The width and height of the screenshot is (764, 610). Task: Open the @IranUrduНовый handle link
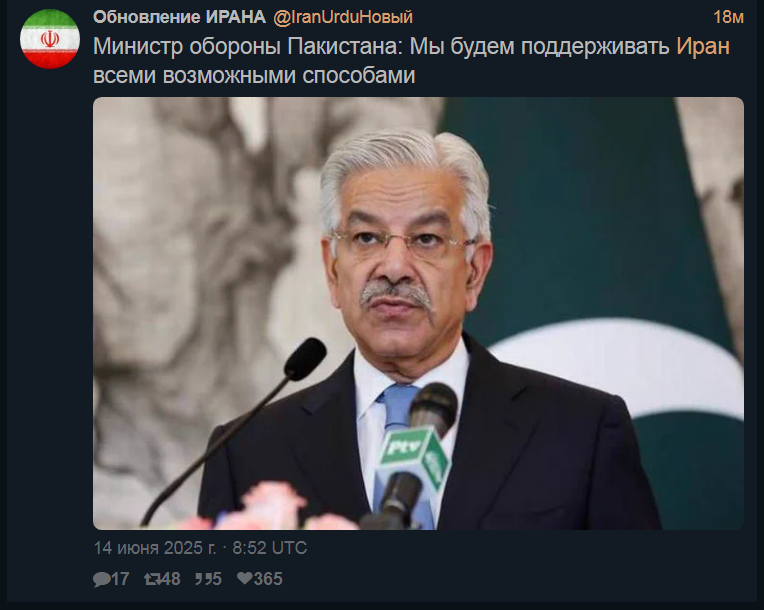coord(343,17)
